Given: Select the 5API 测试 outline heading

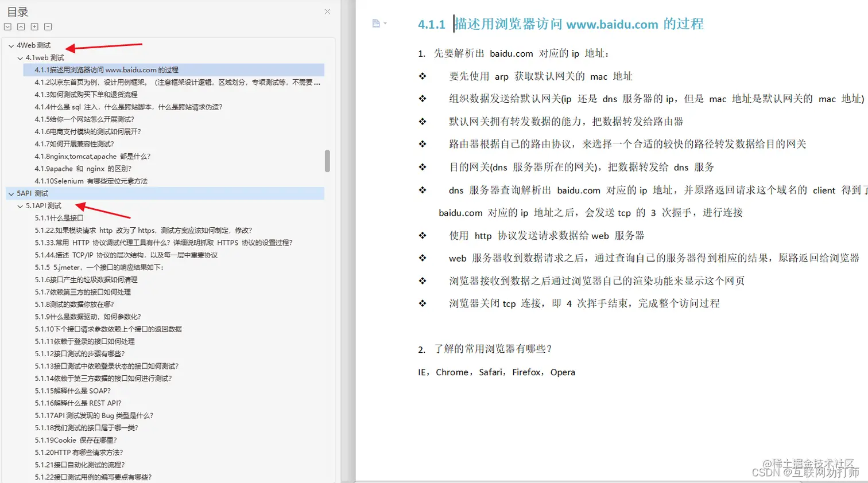Looking at the screenshot, I should pos(33,193).
